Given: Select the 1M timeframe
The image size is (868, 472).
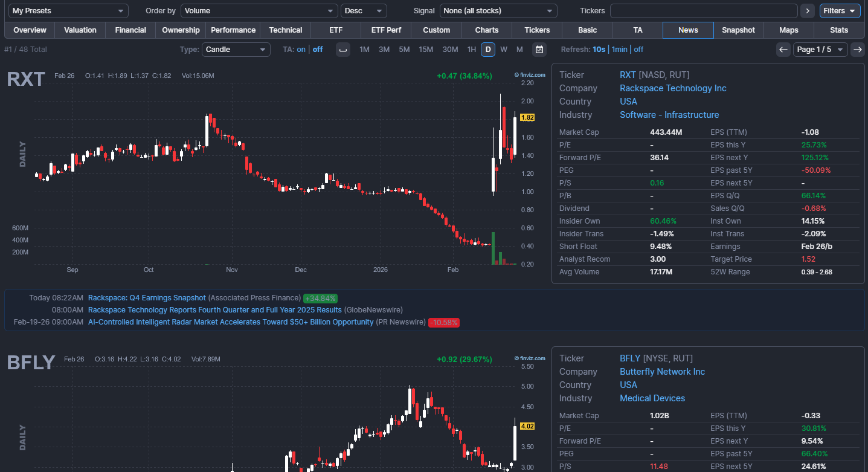Looking at the screenshot, I should pos(364,50).
